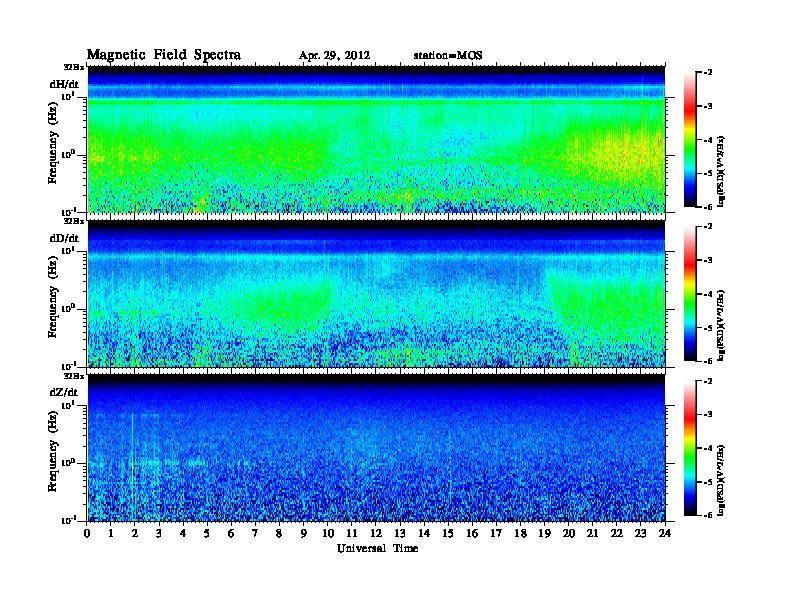This screenshot has height=612, width=792.
Task: Click the dH/dt panel color scale bar
Action: (690, 140)
